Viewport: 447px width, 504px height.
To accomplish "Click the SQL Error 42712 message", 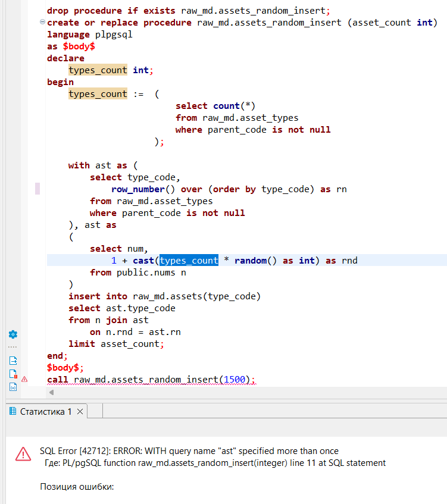I will (189, 451).
